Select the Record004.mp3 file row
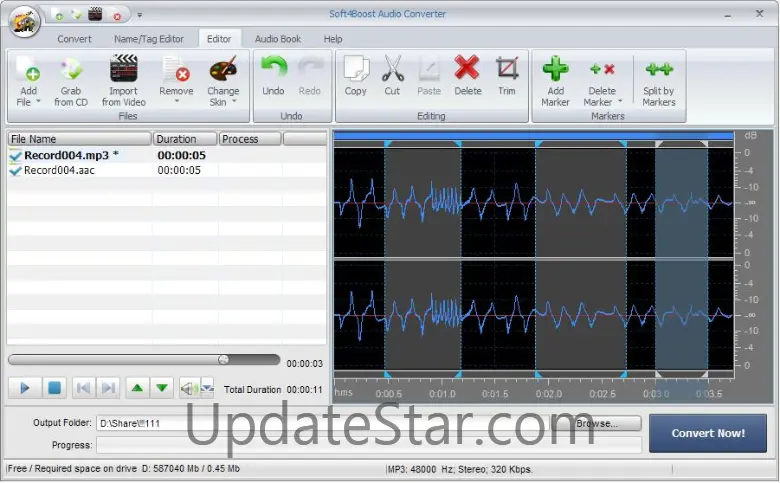780x483 pixels. (x=167, y=155)
